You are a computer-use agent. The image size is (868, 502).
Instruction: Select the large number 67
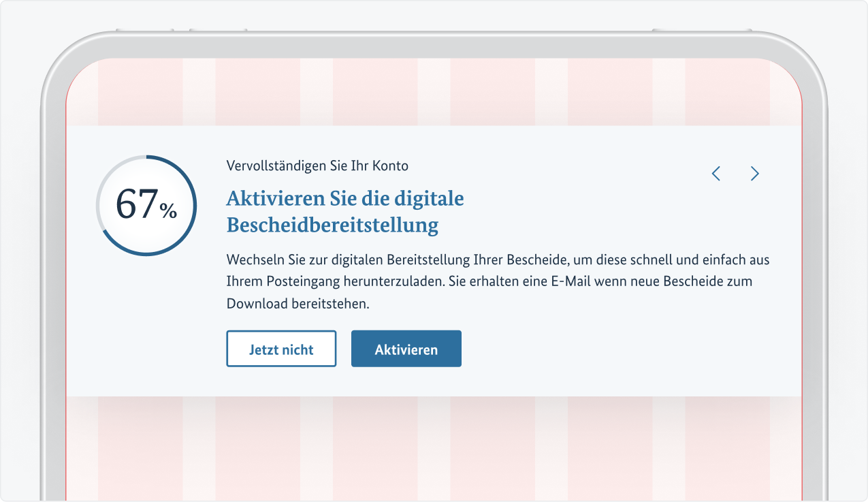pyautogui.click(x=137, y=204)
